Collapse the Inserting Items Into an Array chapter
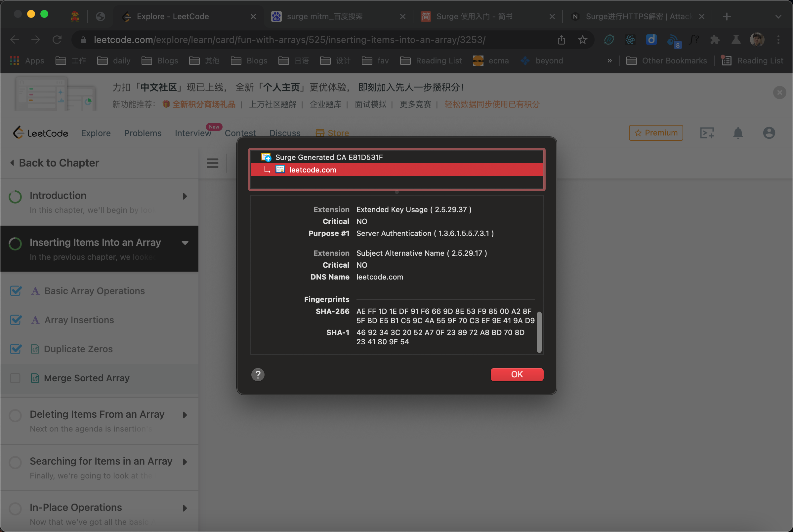 tap(185, 243)
